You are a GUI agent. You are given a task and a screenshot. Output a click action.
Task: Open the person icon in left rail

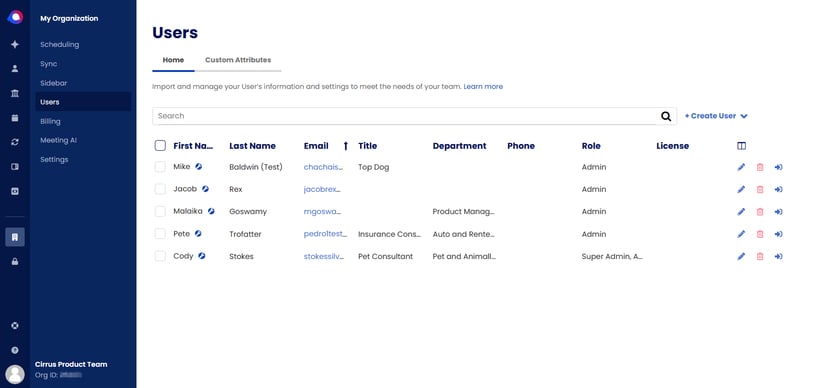(15, 69)
